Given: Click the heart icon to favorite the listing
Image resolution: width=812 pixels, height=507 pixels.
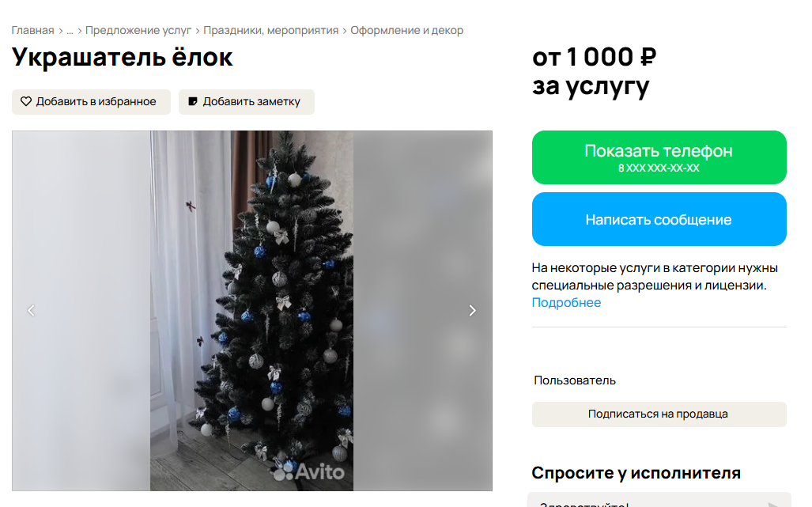Looking at the screenshot, I should 26,101.
